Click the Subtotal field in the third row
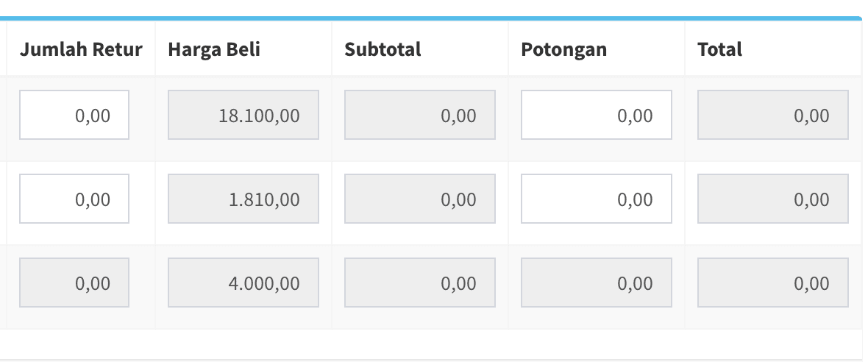Screen dimensions: 868x362 [x=420, y=283]
